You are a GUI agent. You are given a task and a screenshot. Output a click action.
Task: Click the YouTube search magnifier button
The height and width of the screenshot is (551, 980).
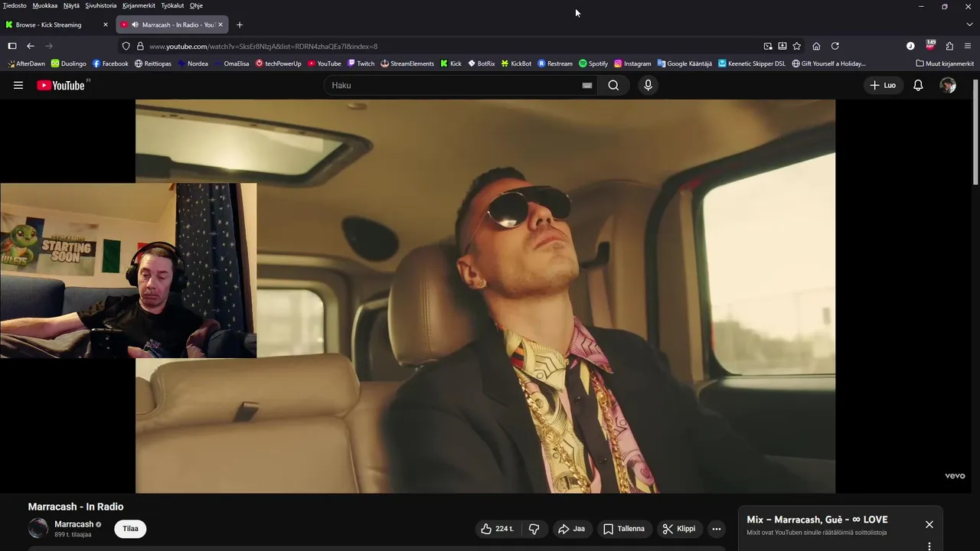[x=613, y=85]
